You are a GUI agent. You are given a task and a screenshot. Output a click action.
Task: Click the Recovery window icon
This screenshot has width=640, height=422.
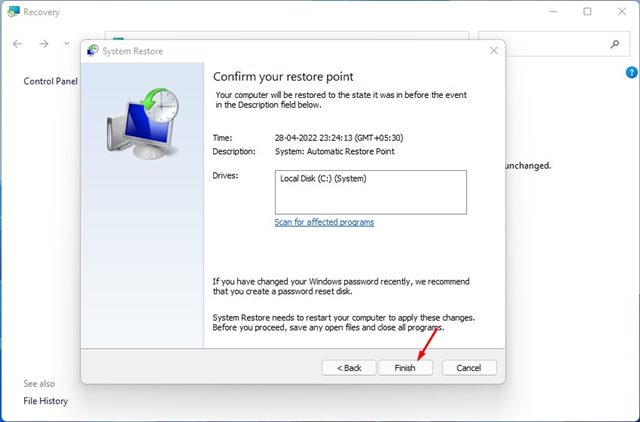13,12
